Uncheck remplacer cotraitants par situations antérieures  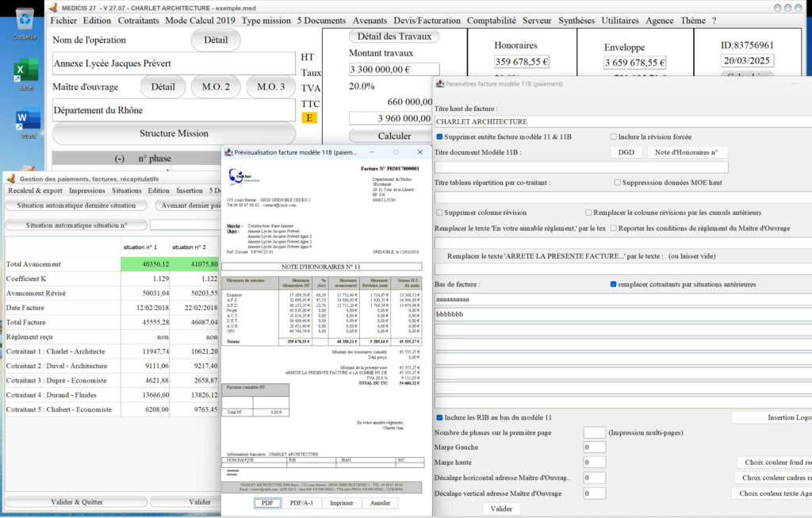[x=613, y=284]
